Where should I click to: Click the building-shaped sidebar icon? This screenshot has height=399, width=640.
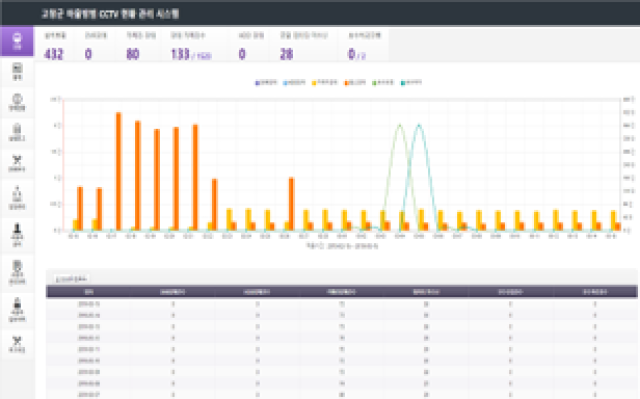[17, 133]
